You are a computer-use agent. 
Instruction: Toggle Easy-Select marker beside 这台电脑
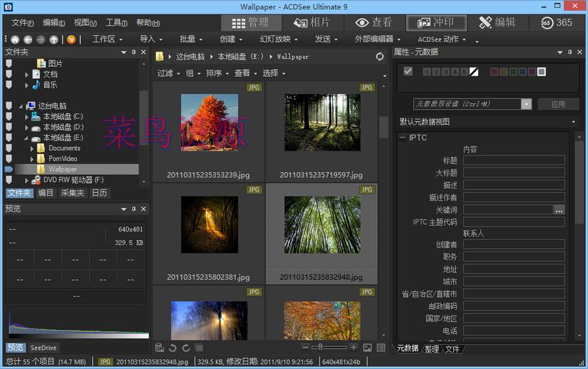point(9,106)
